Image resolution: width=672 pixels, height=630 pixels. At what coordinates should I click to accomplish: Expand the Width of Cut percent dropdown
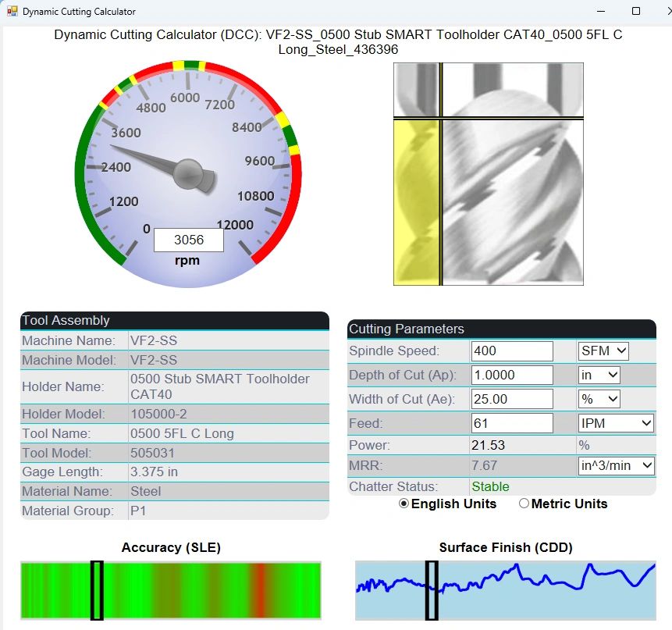(599, 399)
